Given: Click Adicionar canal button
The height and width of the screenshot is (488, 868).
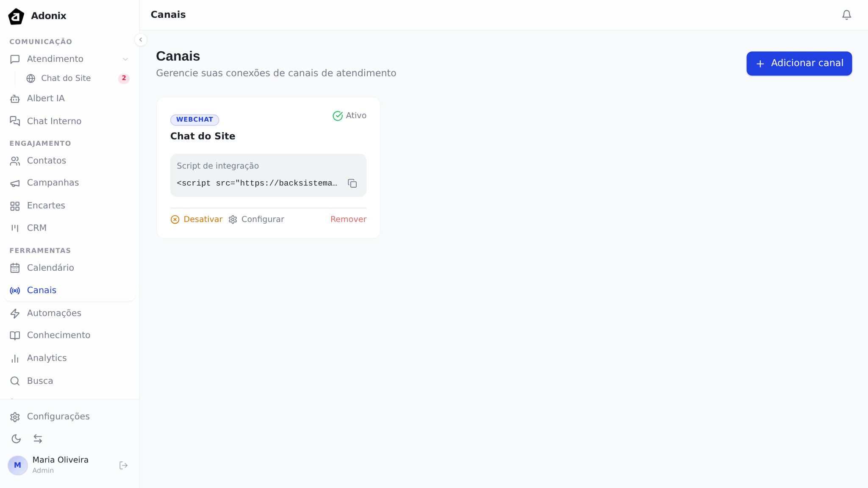Looking at the screenshot, I should click(799, 64).
